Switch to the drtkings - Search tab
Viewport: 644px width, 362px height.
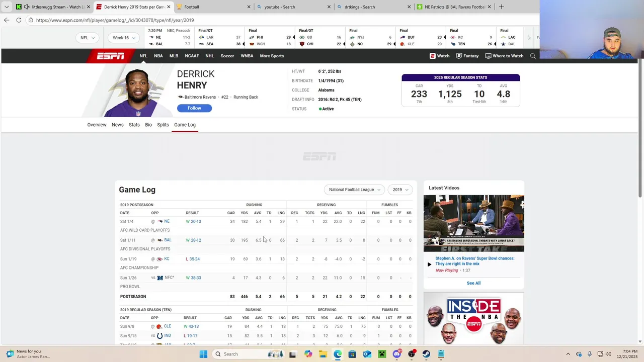(x=374, y=7)
